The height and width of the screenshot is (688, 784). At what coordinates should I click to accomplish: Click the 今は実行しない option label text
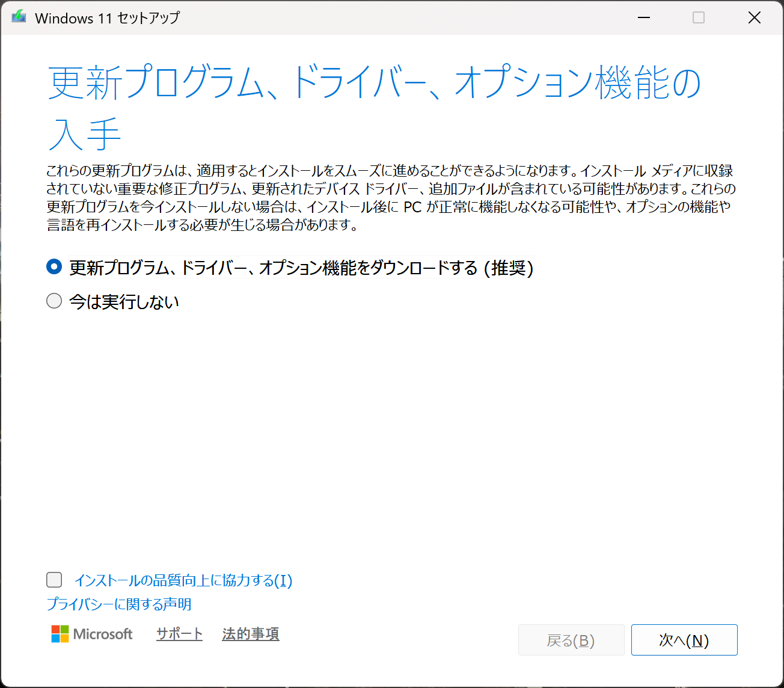[124, 301]
